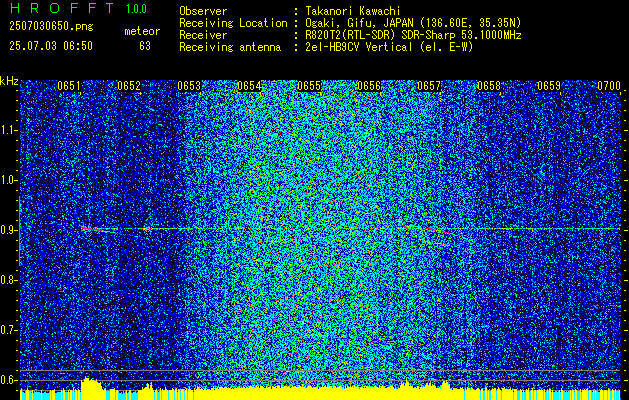Click the 0655 time marker
Screen dimensions: 629x400
[x=309, y=86]
